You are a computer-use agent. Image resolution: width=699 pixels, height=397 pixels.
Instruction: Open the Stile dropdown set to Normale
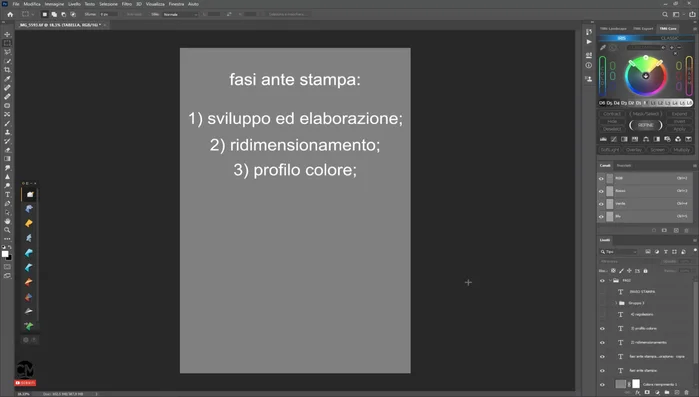click(x=180, y=14)
